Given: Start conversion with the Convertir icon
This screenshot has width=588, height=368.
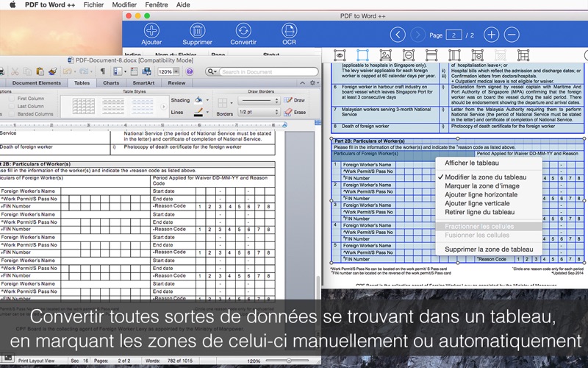Looking at the screenshot, I should coord(243,30).
